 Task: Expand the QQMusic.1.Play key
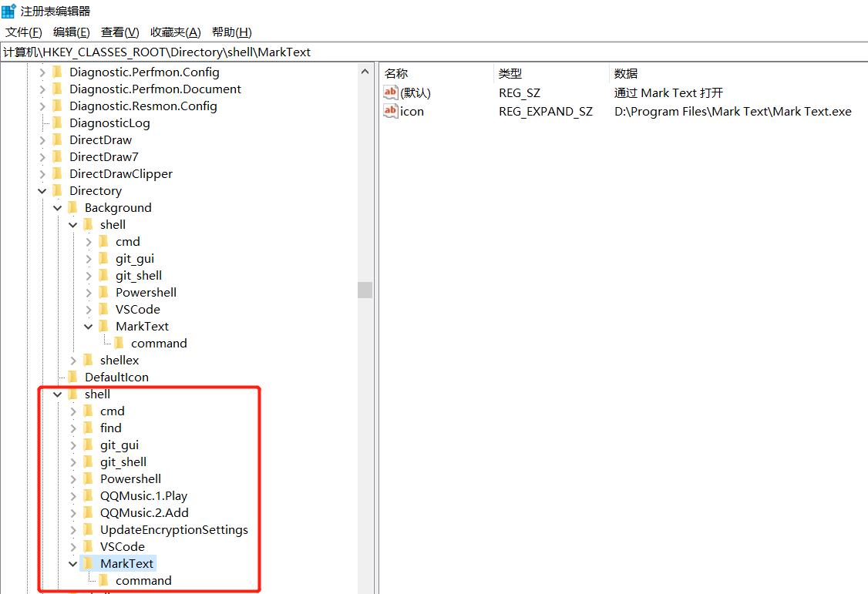coord(73,496)
